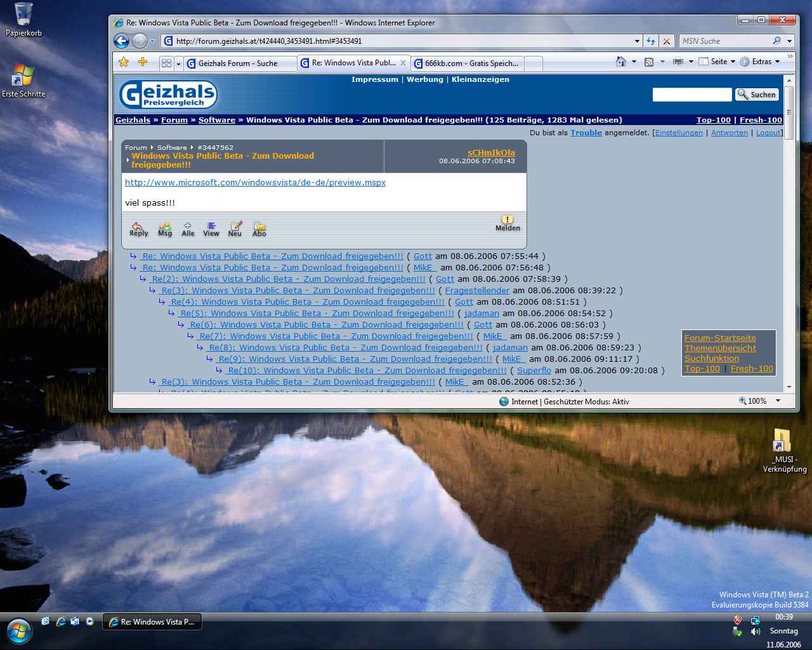
Task: Open a new blank tab
Action: pyautogui.click(x=534, y=63)
